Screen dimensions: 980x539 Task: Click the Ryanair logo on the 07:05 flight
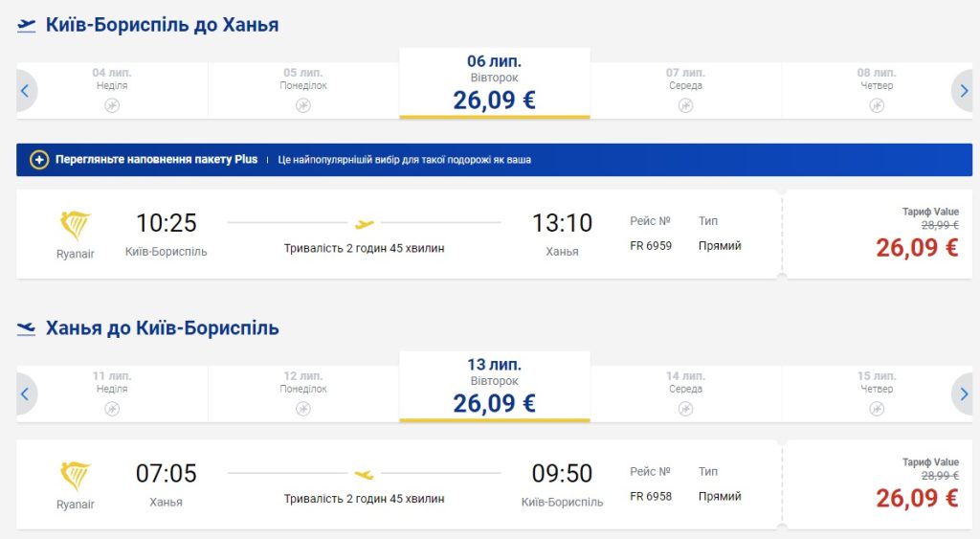pyautogui.click(x=76, y=476)
